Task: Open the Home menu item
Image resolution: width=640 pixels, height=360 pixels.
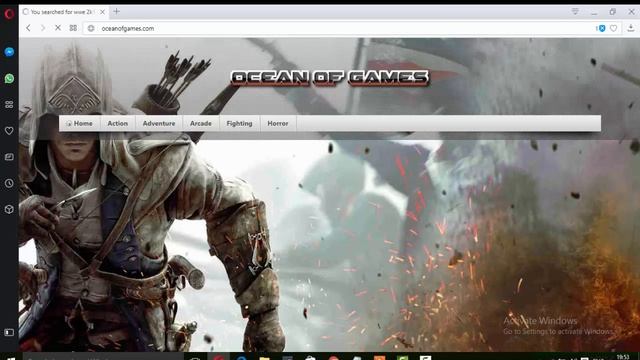Action: (x=80, y=123)
